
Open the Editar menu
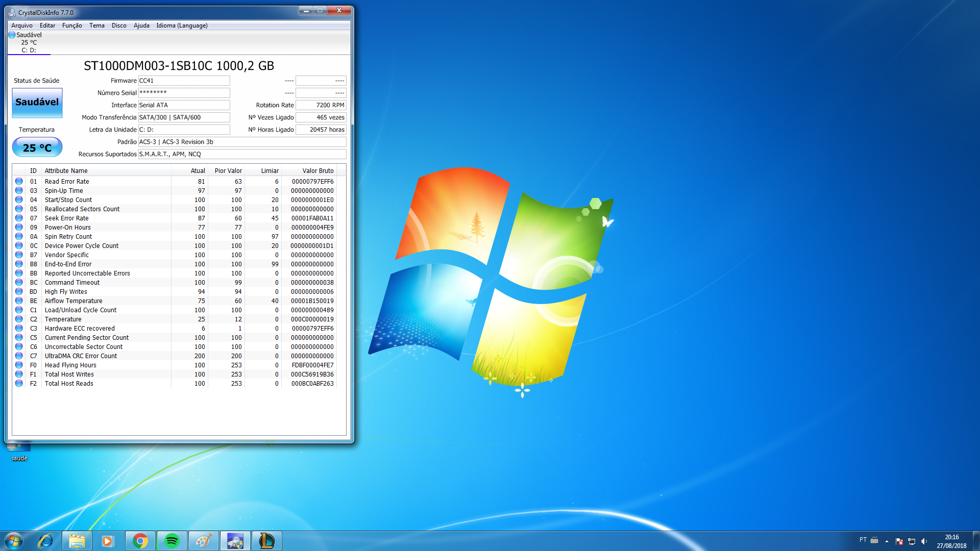point(47,26)
